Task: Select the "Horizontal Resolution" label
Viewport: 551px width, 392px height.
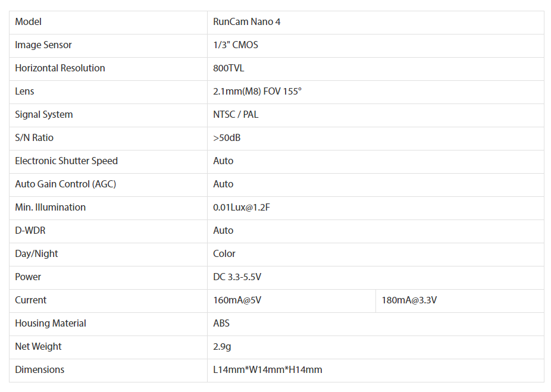Action: [x=60, y=68]
